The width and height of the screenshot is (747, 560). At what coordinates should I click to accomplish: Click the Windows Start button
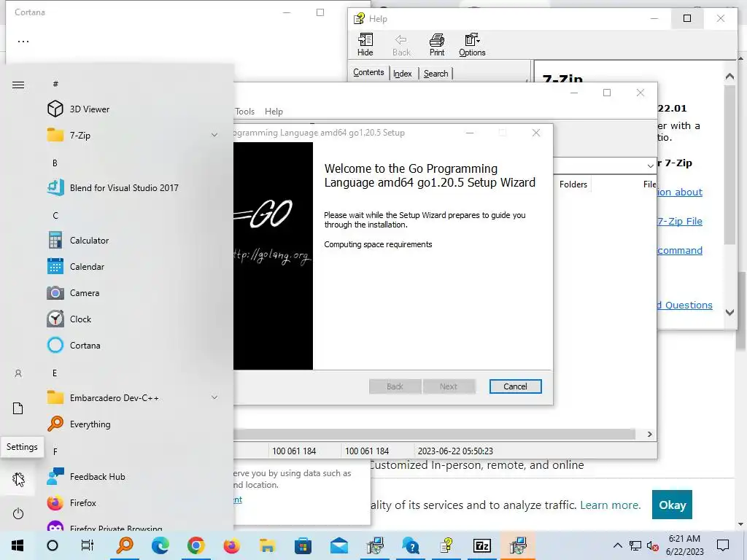(18, 545)
